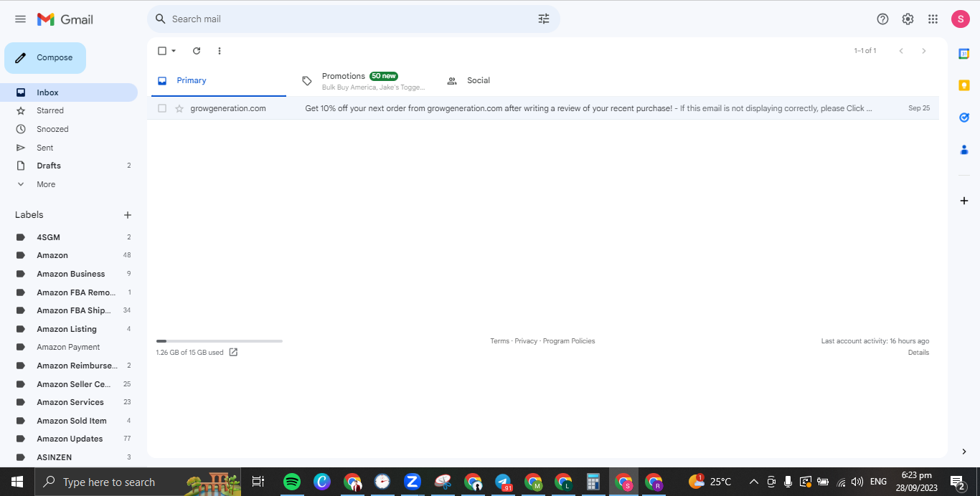Show search options filter icon

(544, 19)
